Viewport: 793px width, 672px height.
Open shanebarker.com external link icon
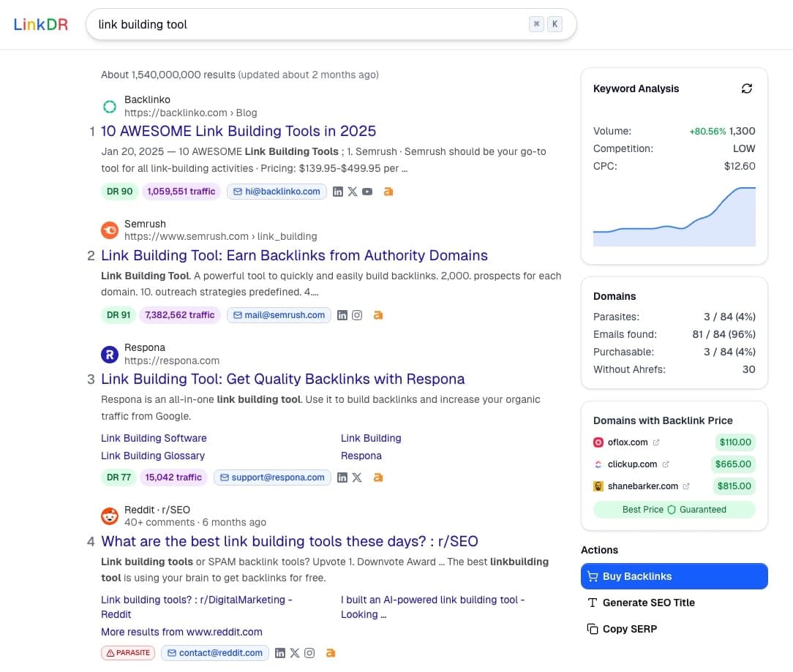(686, 486)
